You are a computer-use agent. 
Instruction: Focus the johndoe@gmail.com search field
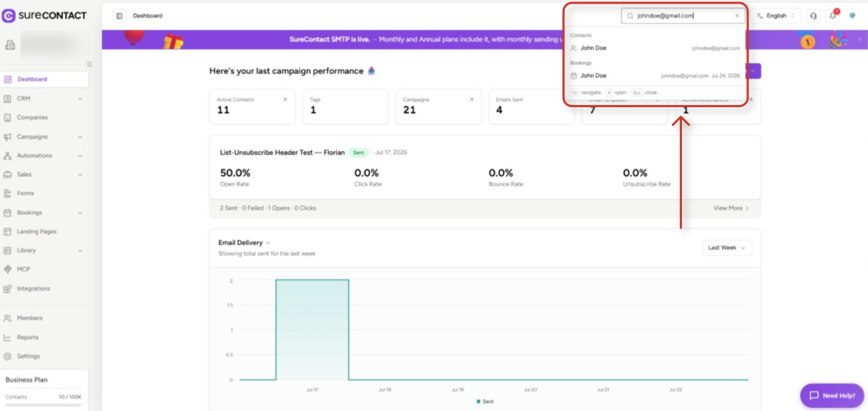click(x=683, y=15)
